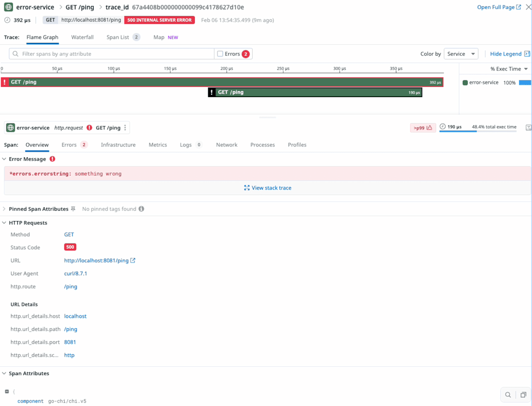The height and width of the screenshot is (406, 532).
Task: Click the clock icon beside 392 µs
Action: point(7,20)
